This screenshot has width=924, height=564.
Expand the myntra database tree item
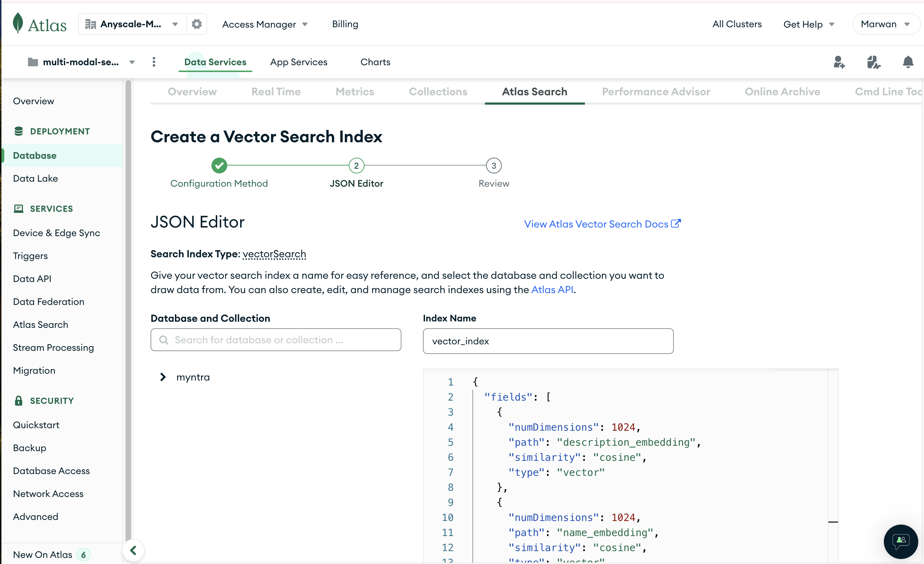click(162, 377)
